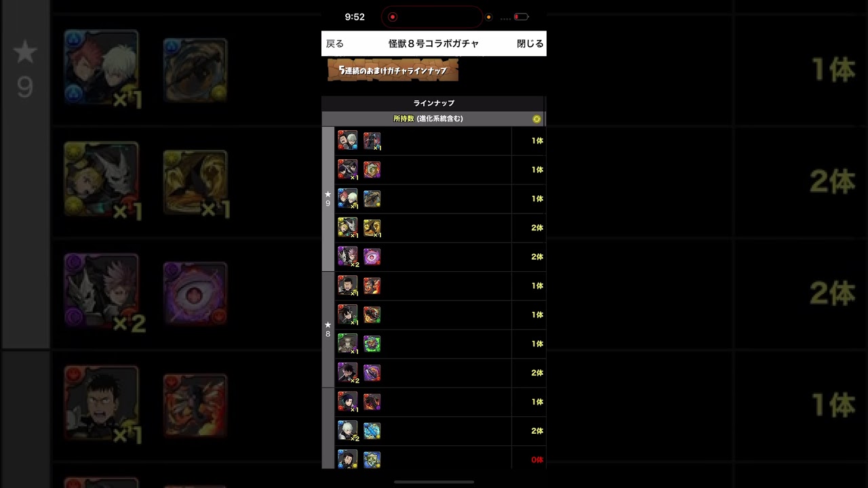
Task: Tap the purple weapon icon in last ★8 row
Action: [x=372, y=373]
